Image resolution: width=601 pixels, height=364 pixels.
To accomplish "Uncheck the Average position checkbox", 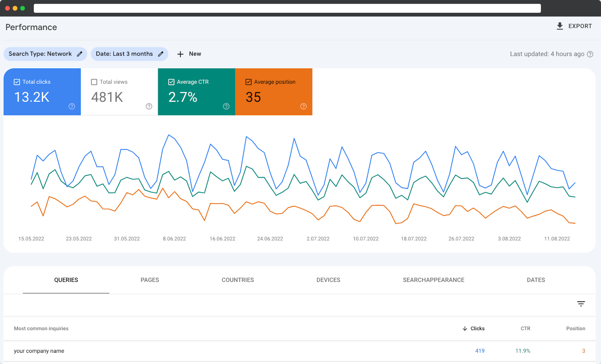I will tap(249, 82).
